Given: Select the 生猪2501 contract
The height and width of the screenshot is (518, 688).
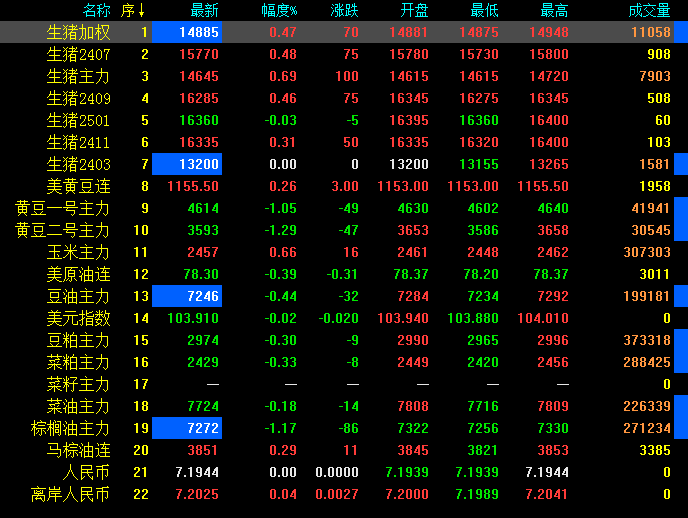Looking at the screenshot, I should point(78,120).
